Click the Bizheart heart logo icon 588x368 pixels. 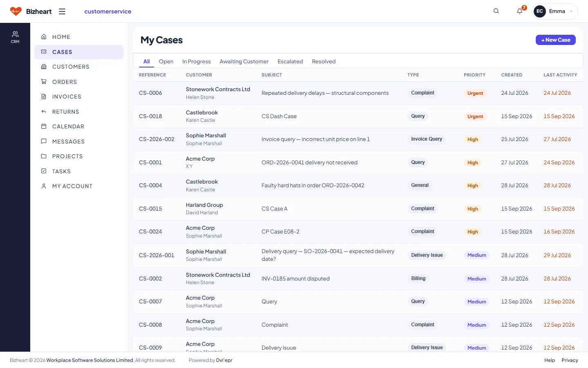(x=16, y=11)
